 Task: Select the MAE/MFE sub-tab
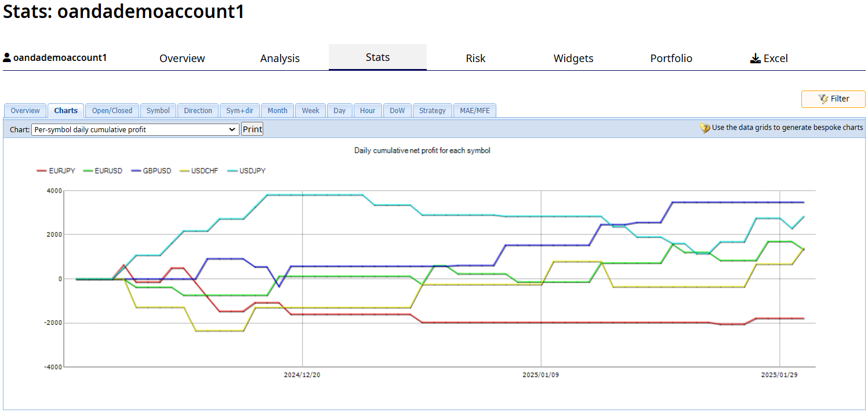tap(475, 111)
